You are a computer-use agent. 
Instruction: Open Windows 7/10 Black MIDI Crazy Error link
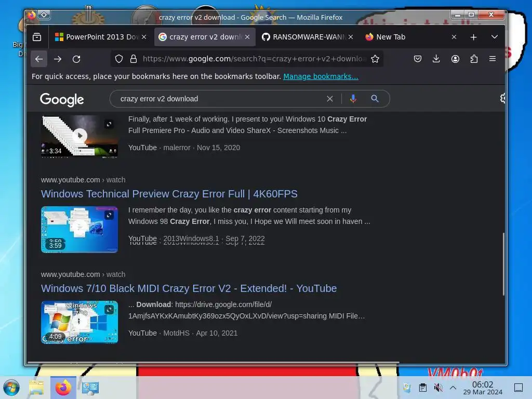tap(189, 289)
